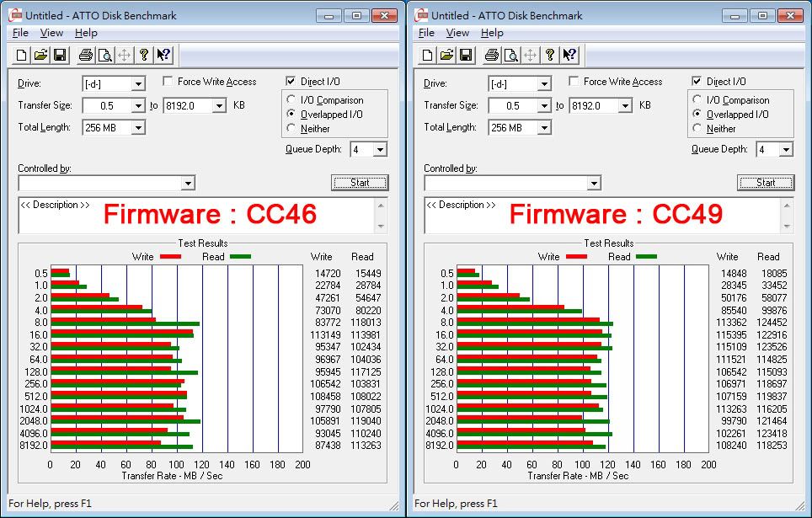Open Queue Depth dropdown in CC46 window

380,150
